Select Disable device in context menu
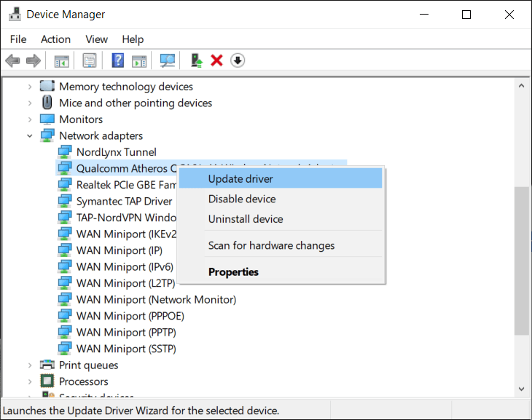 [242, 199]
